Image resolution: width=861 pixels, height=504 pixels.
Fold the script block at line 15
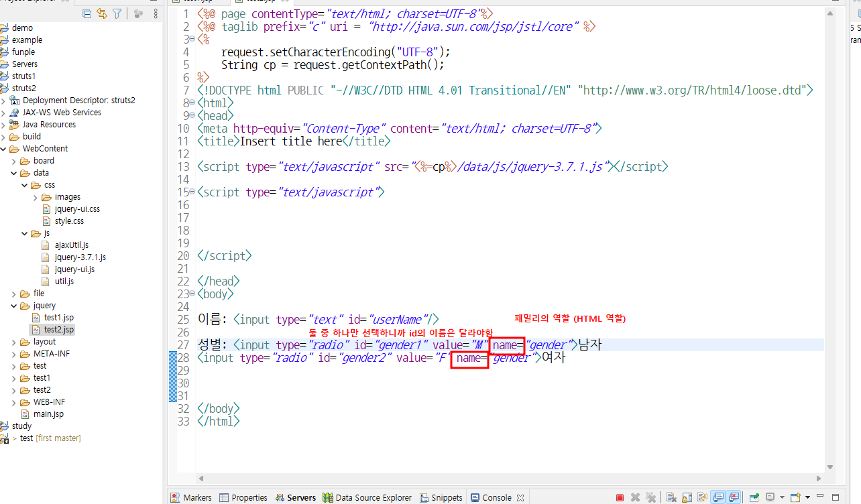192,192
